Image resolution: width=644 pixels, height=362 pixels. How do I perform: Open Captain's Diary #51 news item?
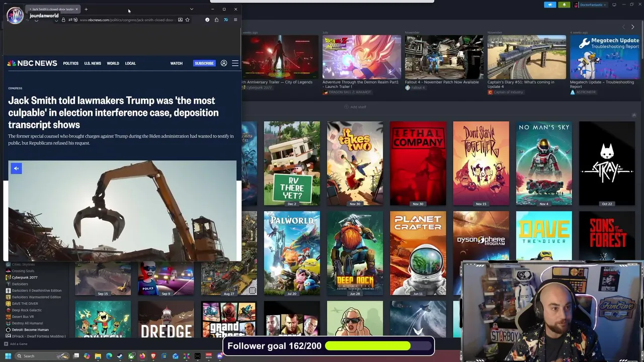(x=527, y=57)
